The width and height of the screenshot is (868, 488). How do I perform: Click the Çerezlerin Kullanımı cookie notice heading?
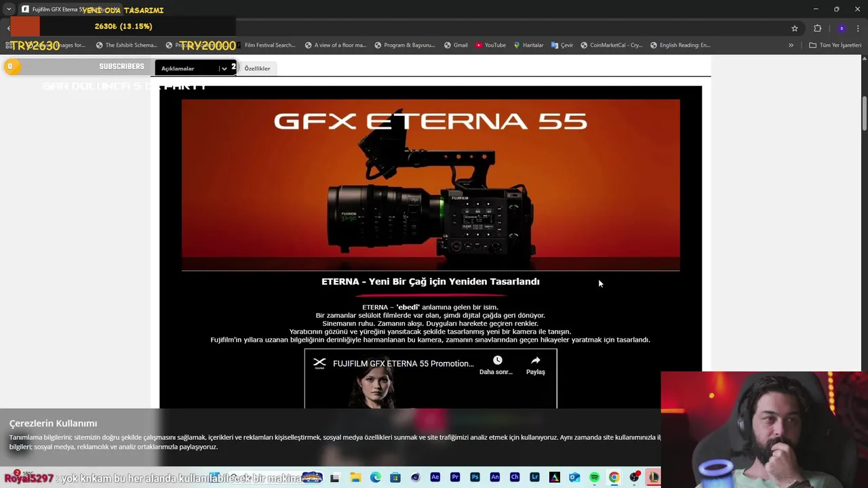click(53, 424)
